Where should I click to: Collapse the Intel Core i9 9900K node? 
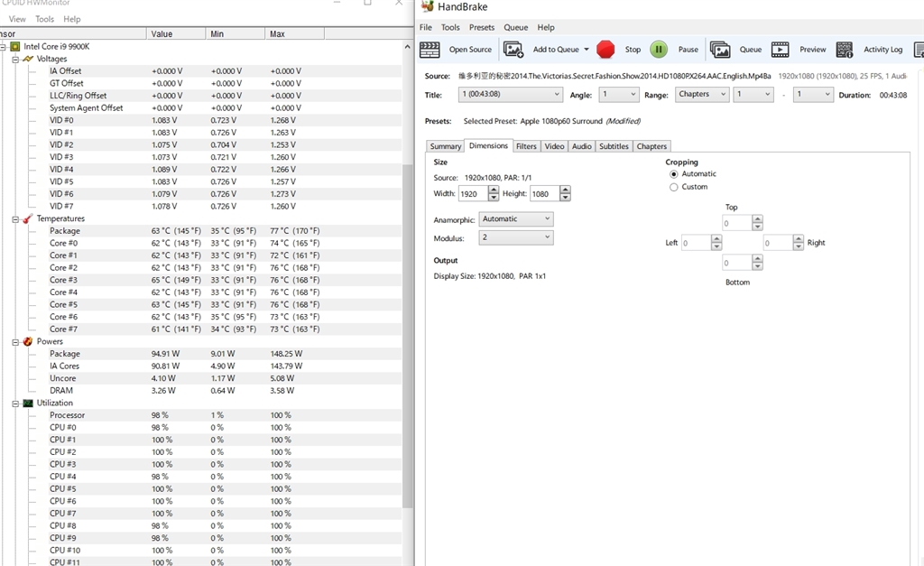click(x=3, y=47)
